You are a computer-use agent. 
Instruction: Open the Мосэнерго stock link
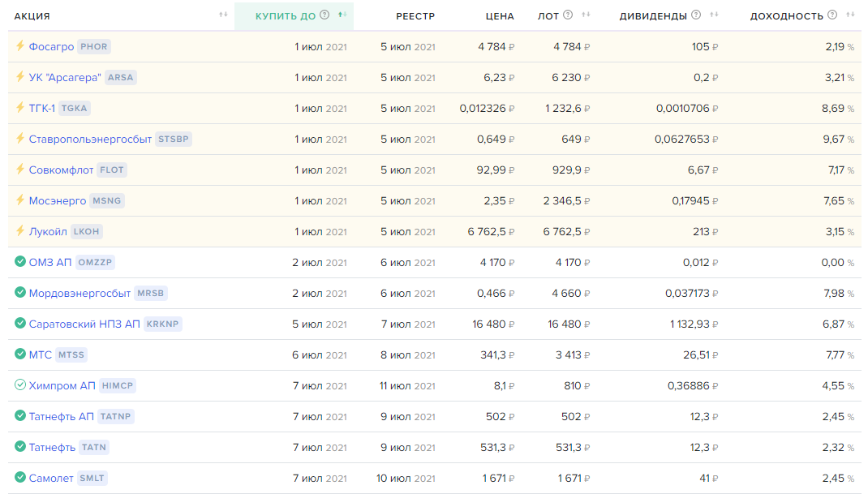58,200
